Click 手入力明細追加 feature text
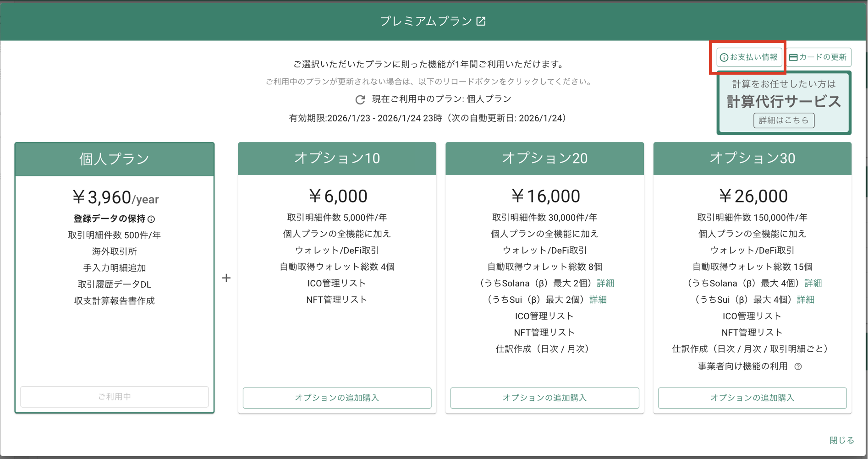 point(115,268)
